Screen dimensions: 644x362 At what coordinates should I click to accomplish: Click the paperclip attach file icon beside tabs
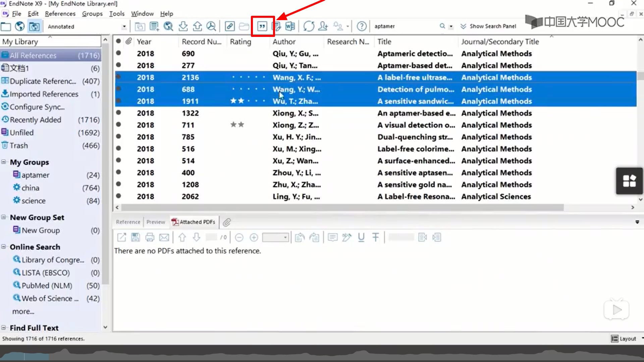pos(227,222)
